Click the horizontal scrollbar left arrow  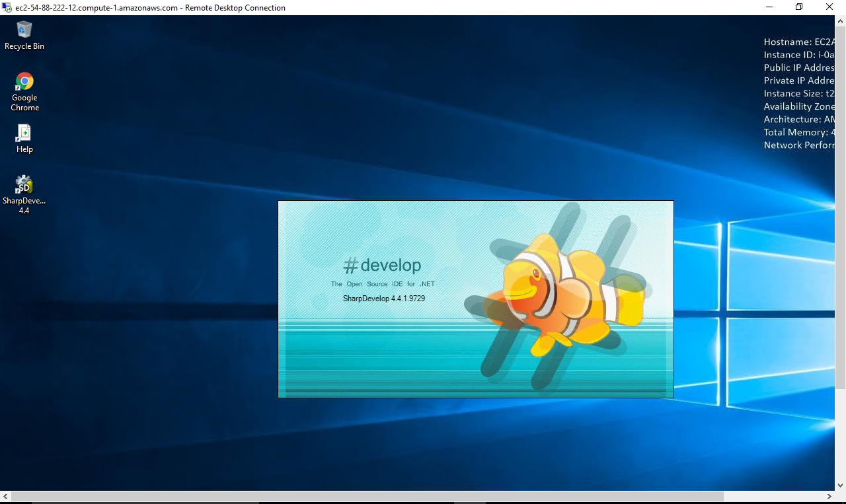pyautogui.click(x=5, y=496)
